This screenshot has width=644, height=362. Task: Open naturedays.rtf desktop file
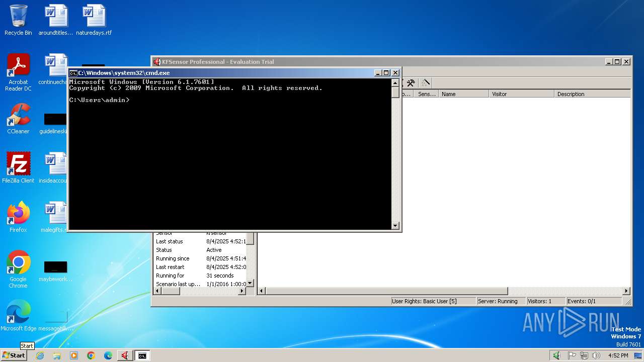(94, 20)
